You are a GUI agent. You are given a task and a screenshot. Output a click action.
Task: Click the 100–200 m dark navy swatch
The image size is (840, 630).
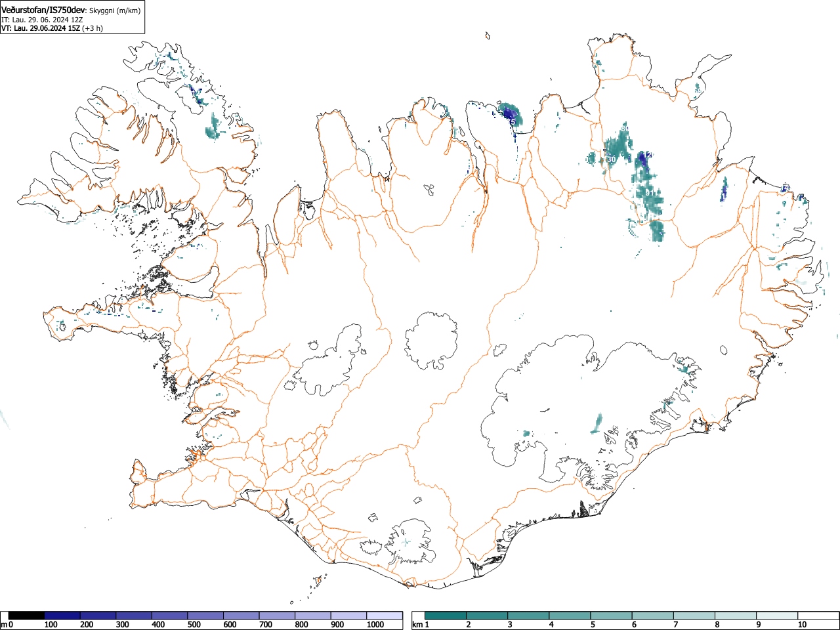coord(62,616)
